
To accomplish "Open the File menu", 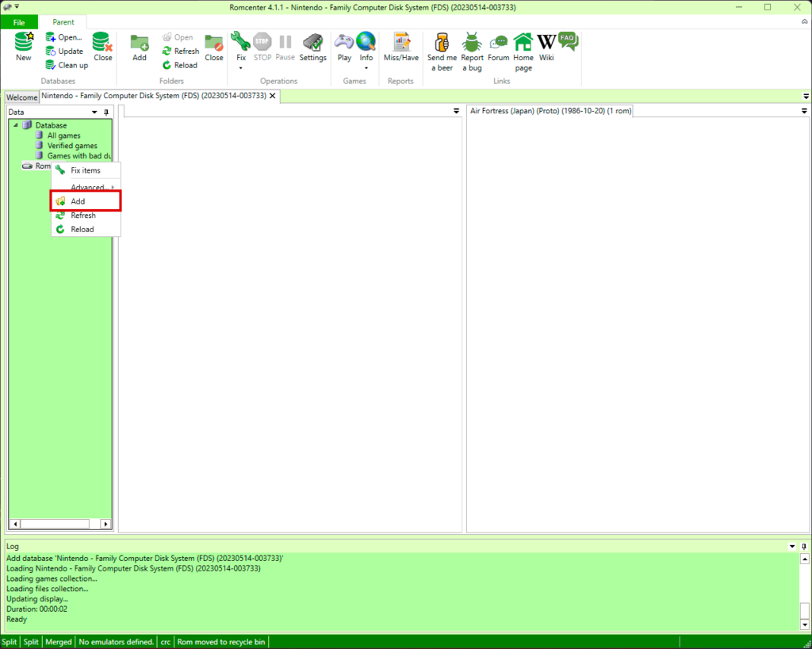I will point(19,22).
